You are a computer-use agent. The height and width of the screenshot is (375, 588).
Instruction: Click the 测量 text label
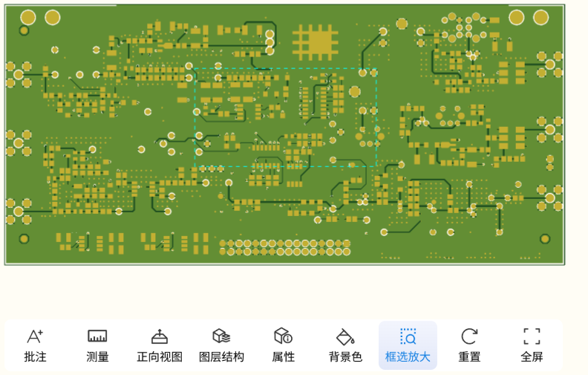click(97, 357)
